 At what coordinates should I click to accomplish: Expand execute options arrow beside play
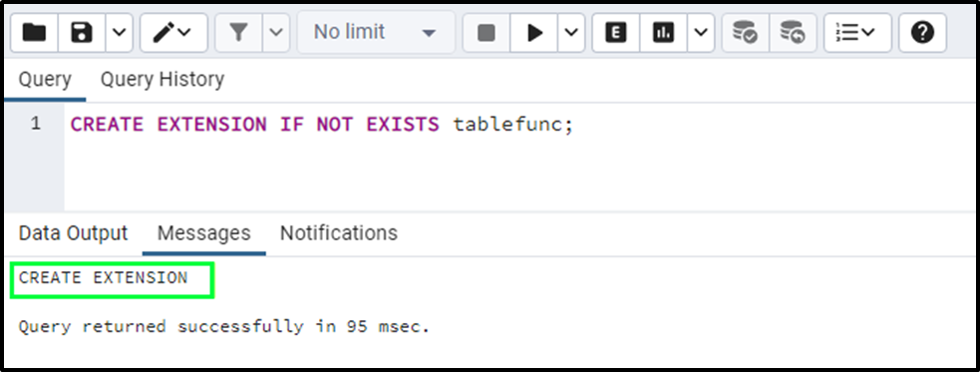click(x=571, y=33)
